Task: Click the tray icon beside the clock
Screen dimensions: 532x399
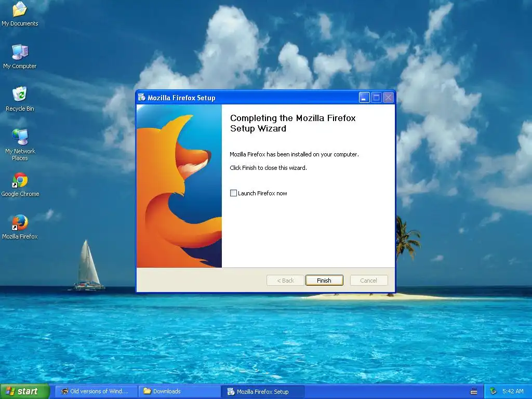Action: 493,391
